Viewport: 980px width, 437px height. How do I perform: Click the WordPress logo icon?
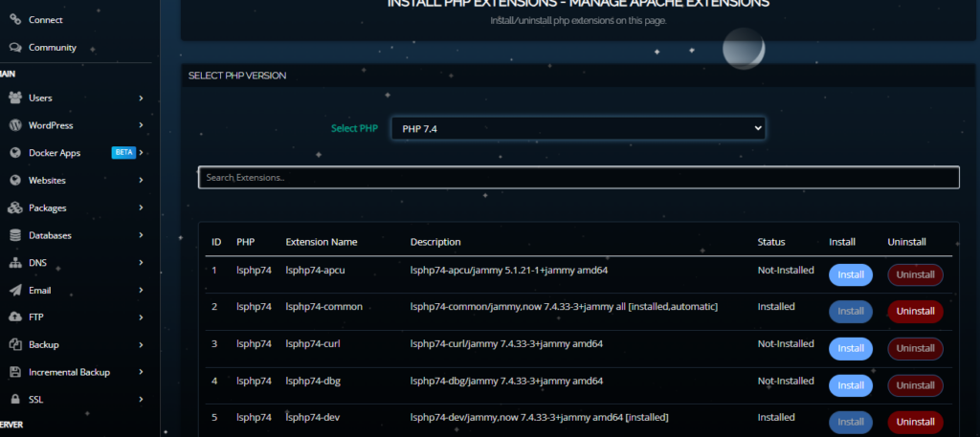(x=15, y=125)
